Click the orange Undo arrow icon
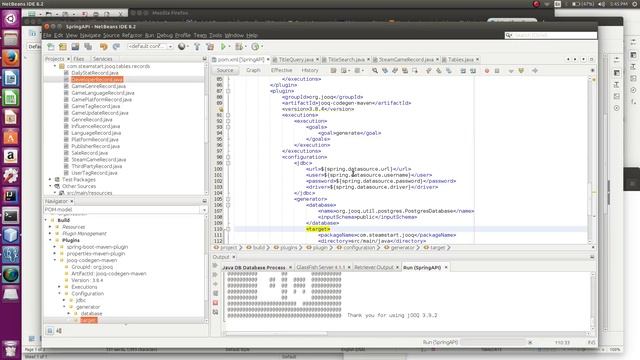The height and width of the screenshot is (360, 640). click(x=104, y=47)
